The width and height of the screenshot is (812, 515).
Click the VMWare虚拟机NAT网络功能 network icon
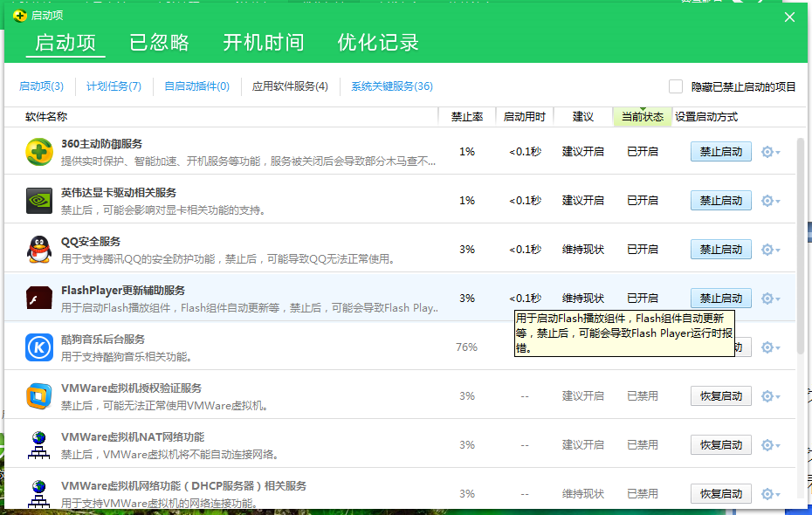tap(39, 445)
